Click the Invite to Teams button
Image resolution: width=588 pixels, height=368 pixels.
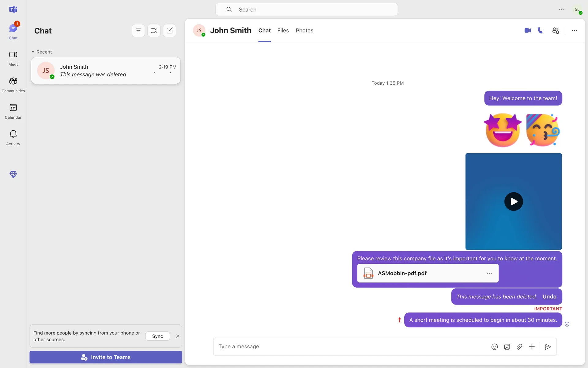106,357
